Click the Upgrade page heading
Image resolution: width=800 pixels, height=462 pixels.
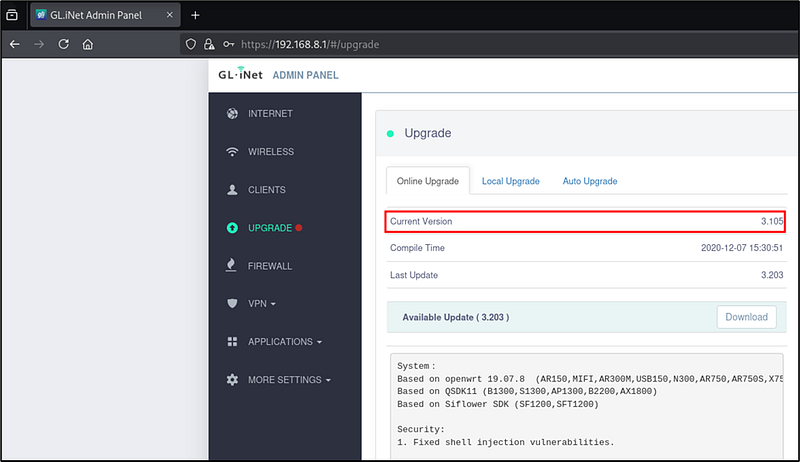point(428,133)
